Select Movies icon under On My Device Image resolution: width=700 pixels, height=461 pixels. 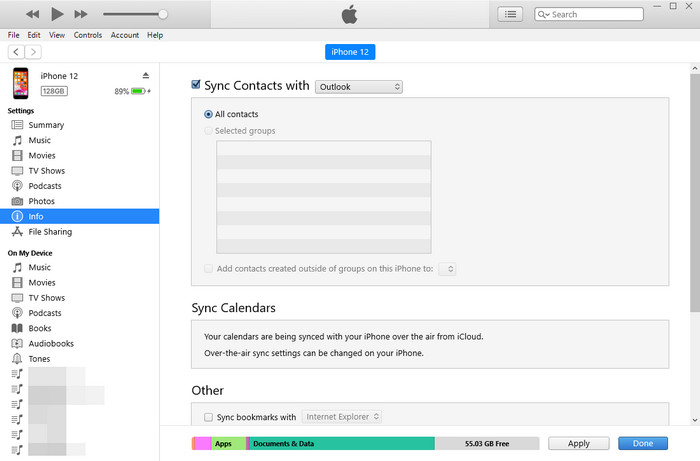coord(17,282)
